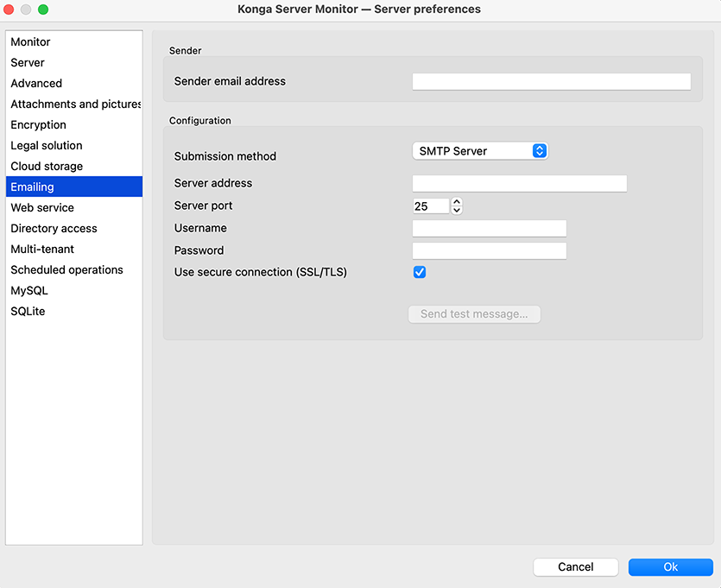Focus the Server address text field
Image resolution: width=721 pixels, height=588 pixels.
tap(519, 184)
